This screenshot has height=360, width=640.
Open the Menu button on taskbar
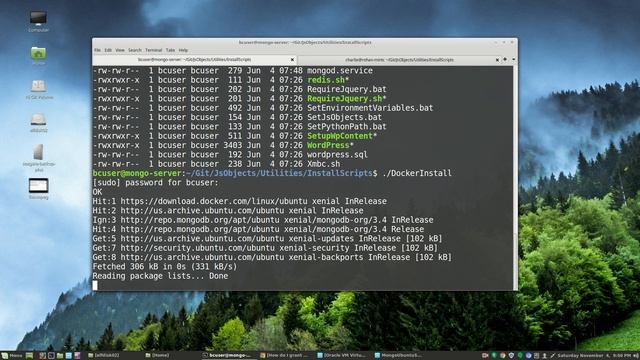[x=11, y=356]
